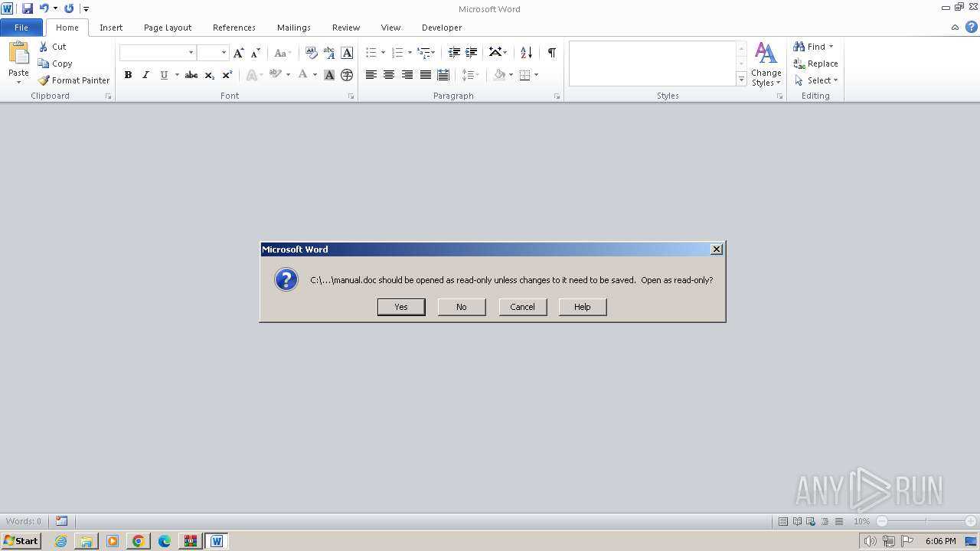The image size is (980, 551).
Task: Switch to the View tab
Action: click(x=390, y=28)
